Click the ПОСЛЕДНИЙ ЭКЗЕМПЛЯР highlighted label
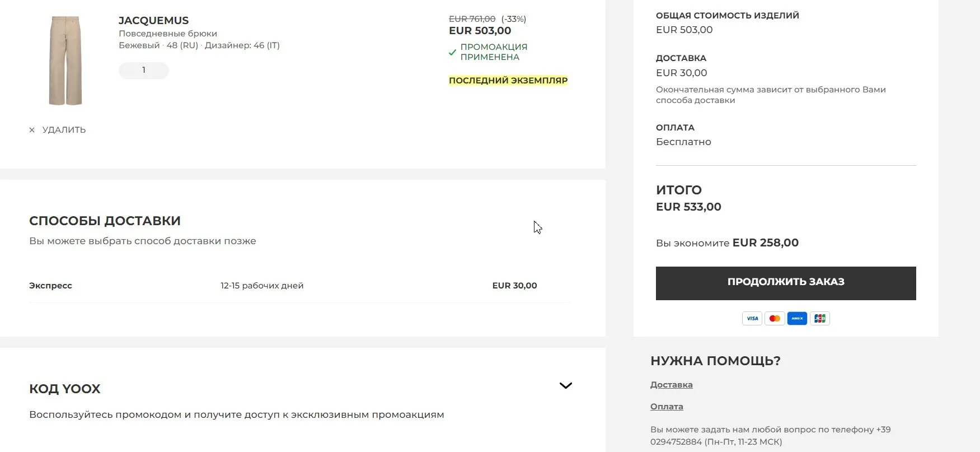The width and height of the screenshot is (980, 452). click(508, 81)
